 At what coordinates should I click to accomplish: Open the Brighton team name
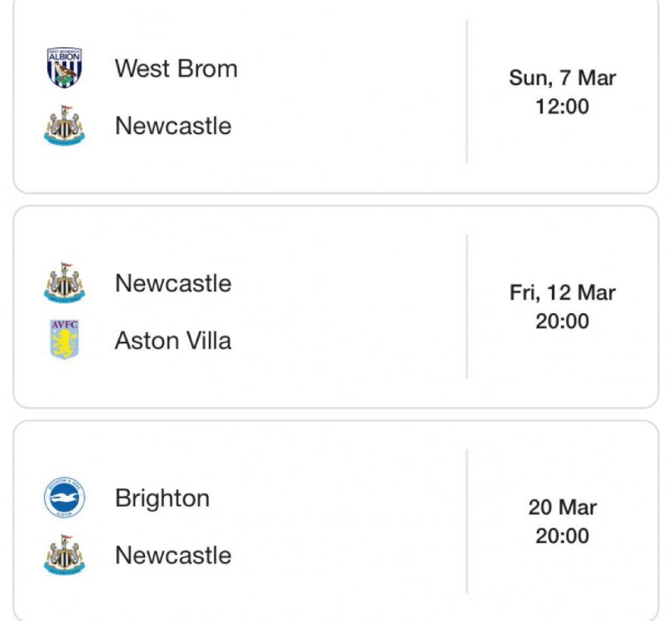click(x=162, y=498)
